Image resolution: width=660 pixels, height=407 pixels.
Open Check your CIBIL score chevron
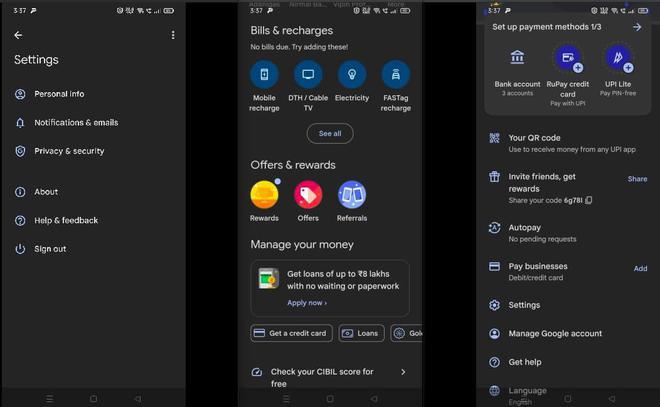coord(403,372)
